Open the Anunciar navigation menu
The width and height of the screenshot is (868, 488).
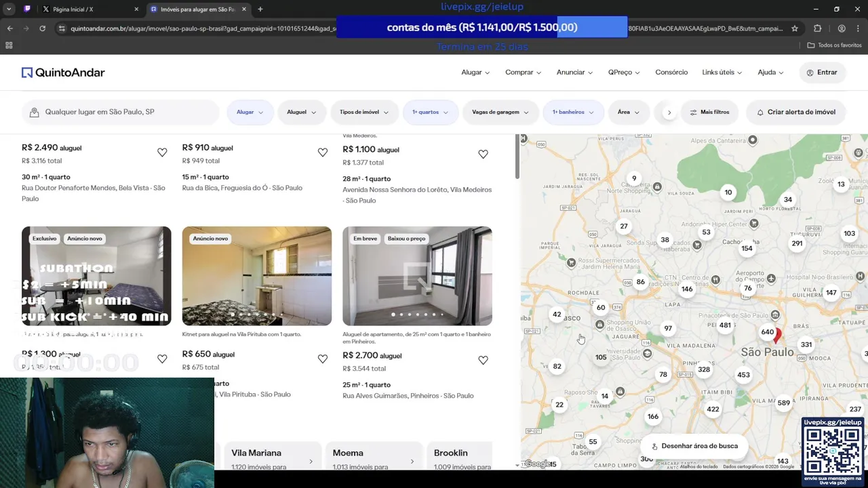pyautogui.click(x=574, y=73)
